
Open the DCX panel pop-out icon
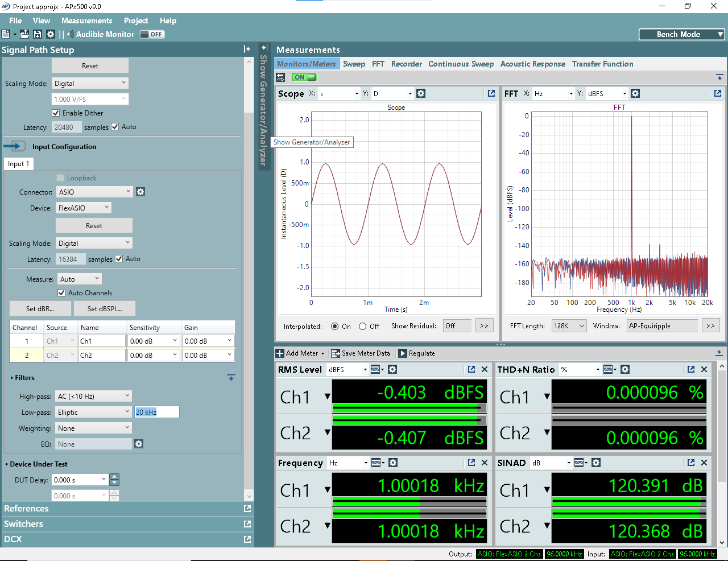247,539
